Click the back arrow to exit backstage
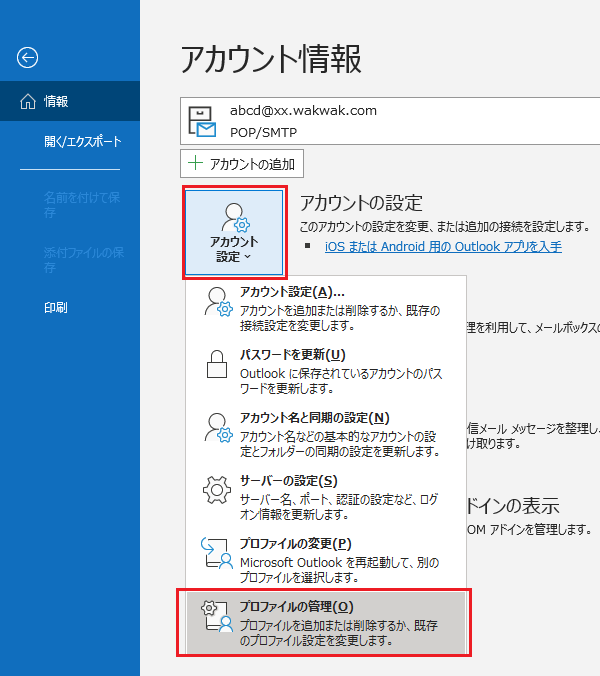Viewport: 600px width, 676px height. coord(28,58)
